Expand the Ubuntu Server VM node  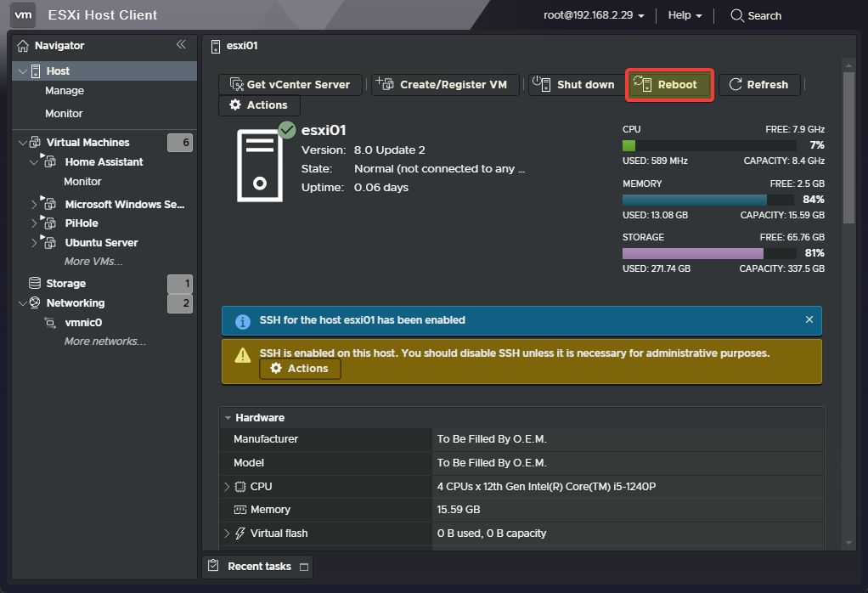point(34,242)
